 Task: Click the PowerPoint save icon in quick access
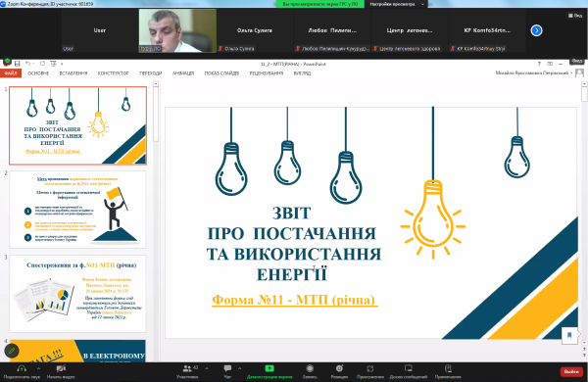(x=18, y=64)
